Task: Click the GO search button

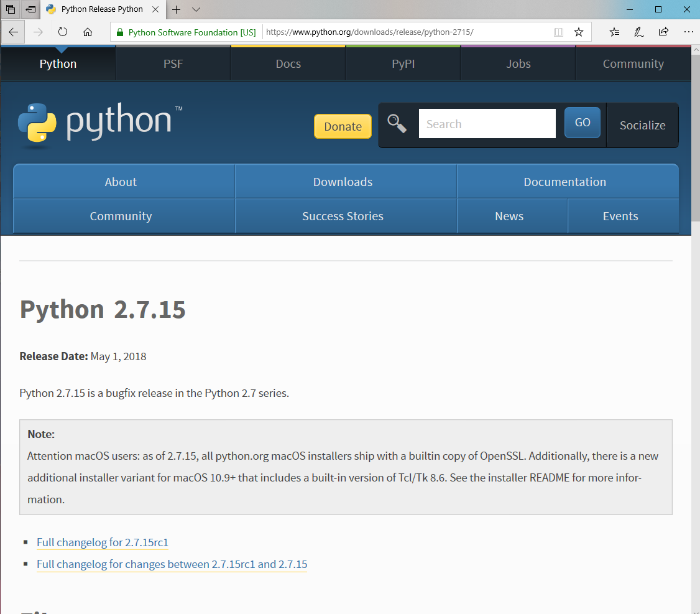Action: [583, 123]
